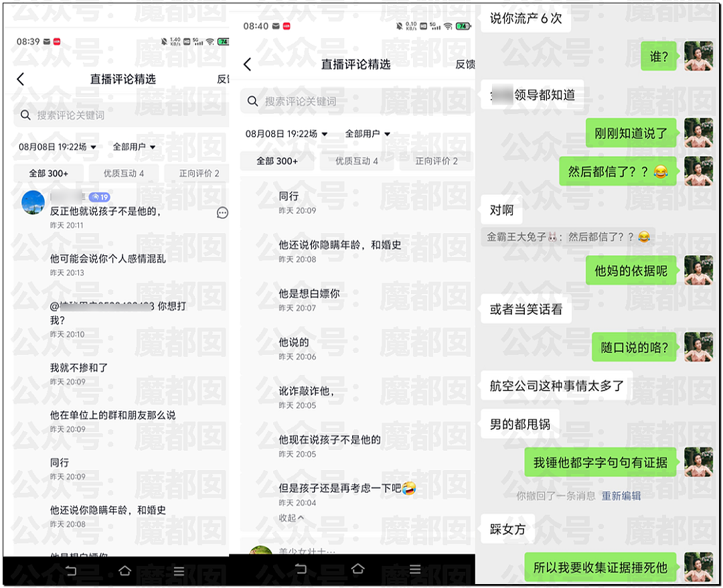This screenshot has height=588, width=723.
Task: Tap back arrow in left phone screen
Action: click(x=20, y=79)
